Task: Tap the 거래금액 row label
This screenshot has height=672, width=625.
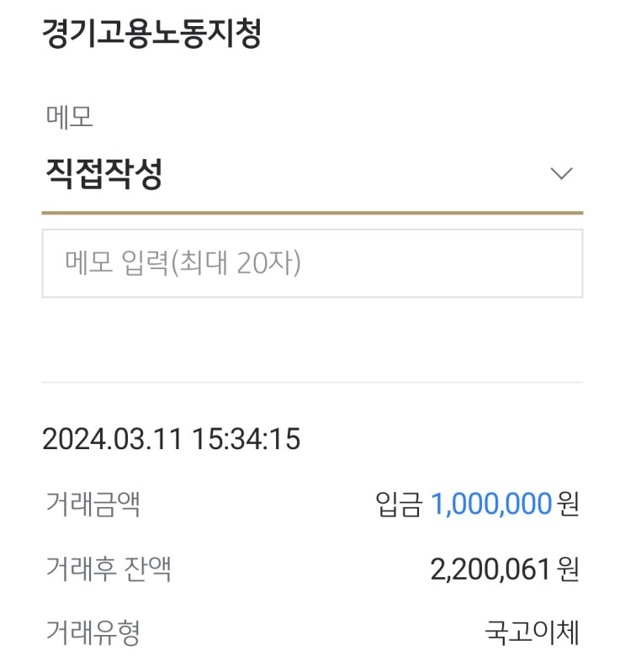Action: click(93, 505)
